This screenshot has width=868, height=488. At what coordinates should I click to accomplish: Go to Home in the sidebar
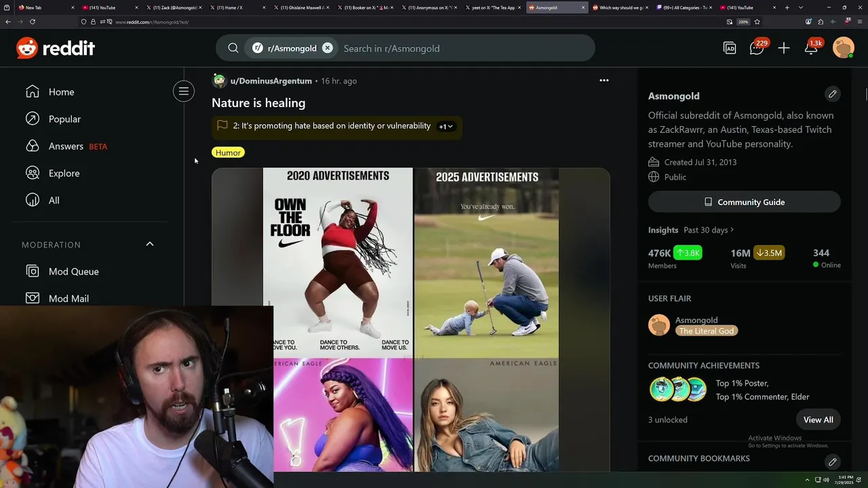coord(61,92)
